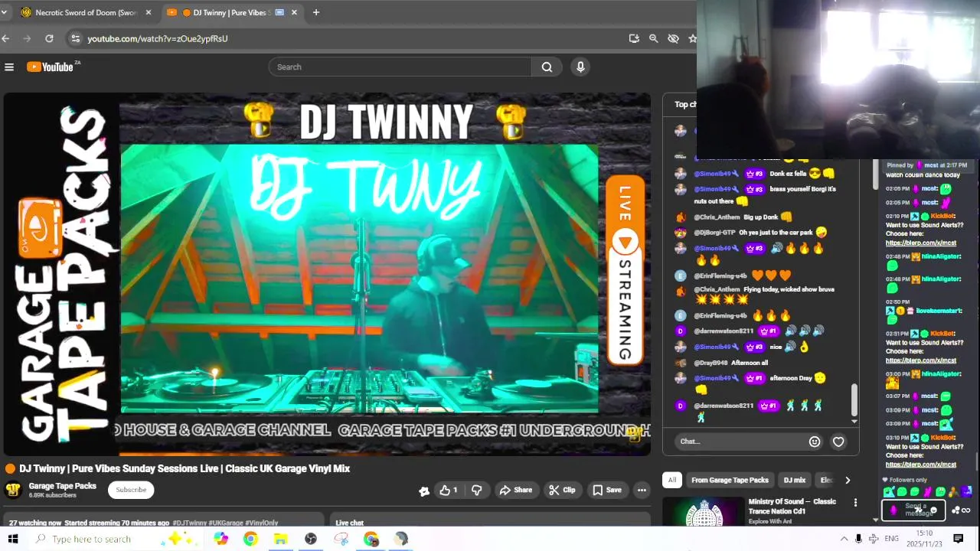Close the Necrotic Sword of Doom tab
Screen dimensions: 980x551
tap(149, 12)
